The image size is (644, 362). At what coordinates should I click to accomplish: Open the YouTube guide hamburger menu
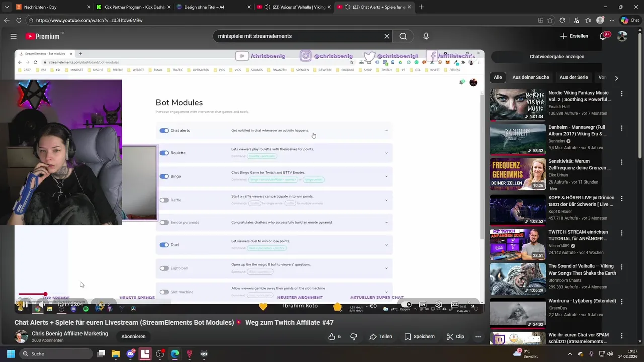(14, 36)
